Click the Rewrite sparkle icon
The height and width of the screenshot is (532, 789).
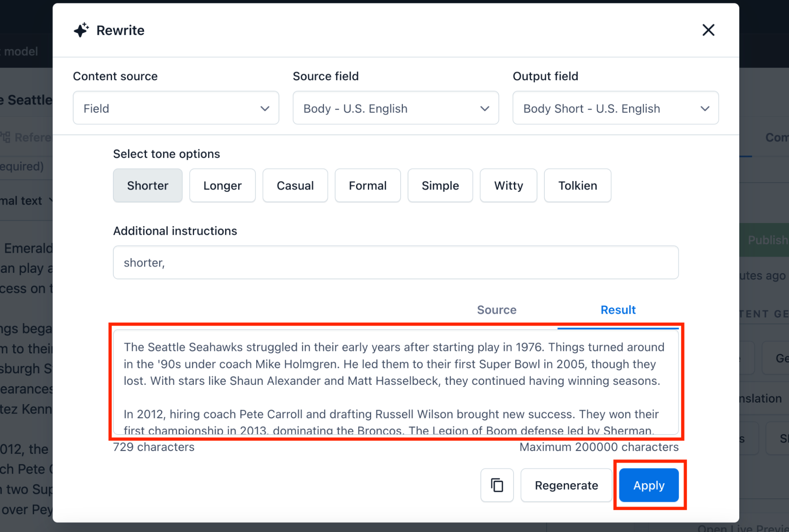tap(81, 30)
